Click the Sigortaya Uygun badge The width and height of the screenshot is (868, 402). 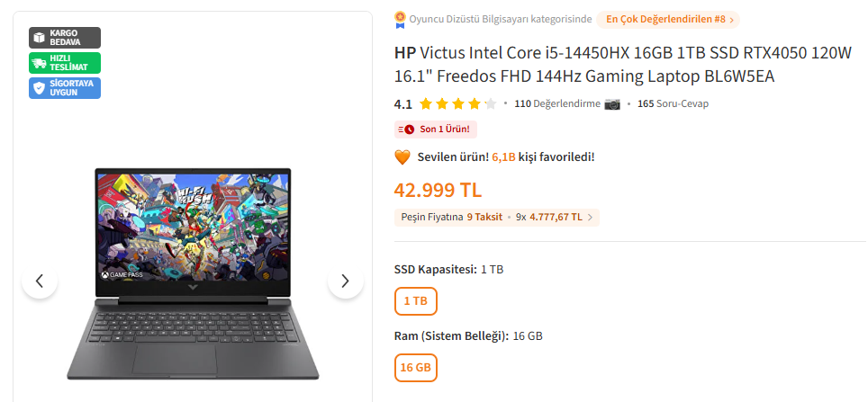pos(65,88)
